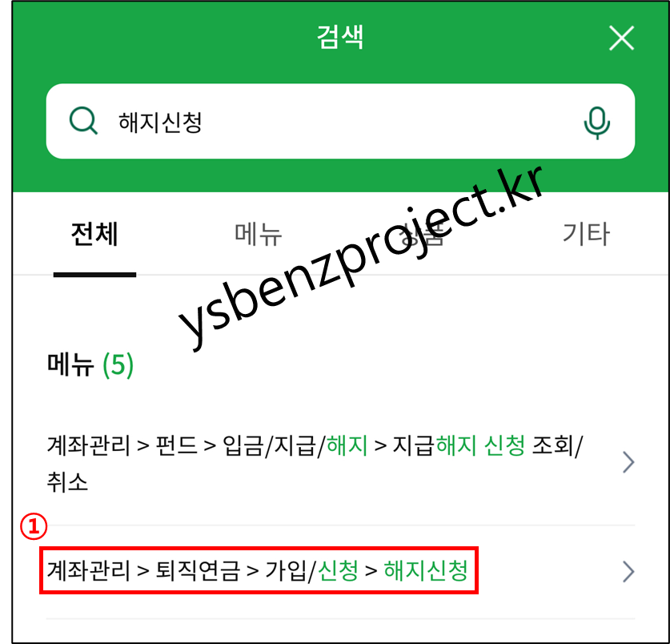Open the chevron beside the 펀드 지급해지 신청 result
The width and height of the screenshot is (670, 644).
(628, 462)
